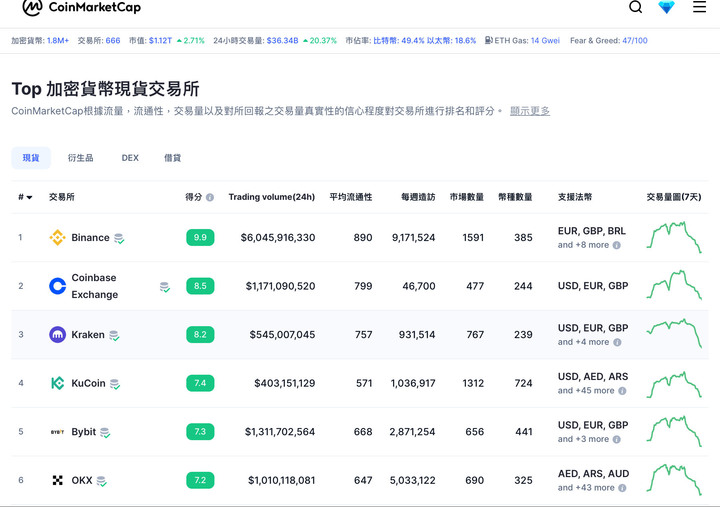Open the search magnifier icon
This screenshot has height=507, width=720.
[x=636, y=7]
